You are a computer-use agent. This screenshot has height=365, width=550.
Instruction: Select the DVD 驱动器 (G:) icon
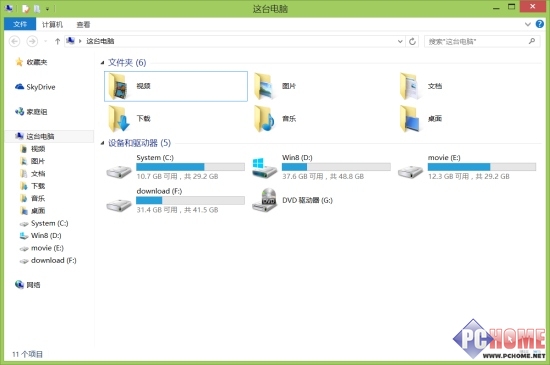click(x=264, y=200)
